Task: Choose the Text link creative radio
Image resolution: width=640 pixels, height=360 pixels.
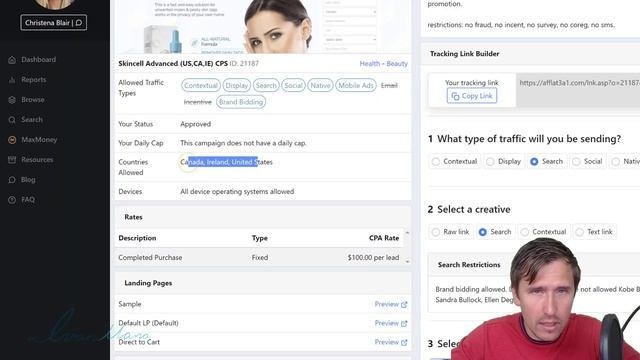Action: point(579,232)
